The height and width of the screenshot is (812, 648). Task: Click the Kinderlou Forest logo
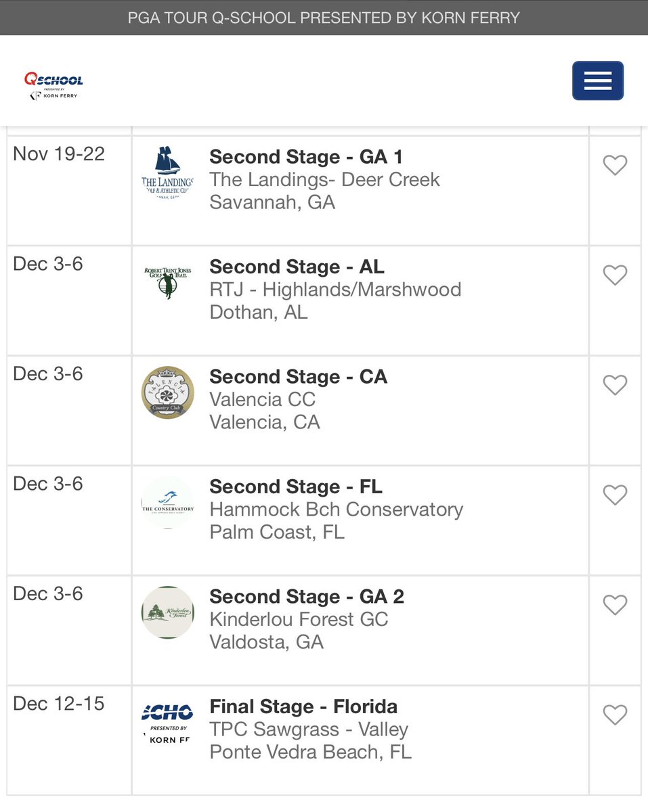pyautogui.click(x=168, y=612)
